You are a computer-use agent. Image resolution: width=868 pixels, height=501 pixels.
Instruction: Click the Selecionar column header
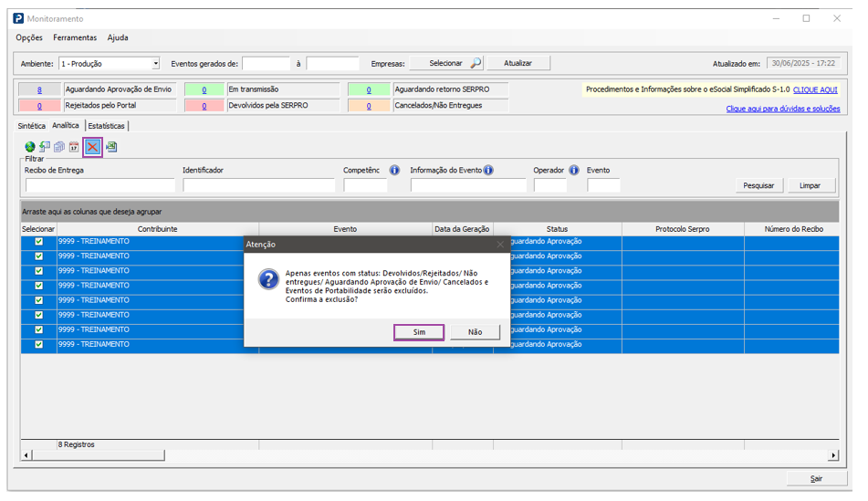tap(38, 229)
